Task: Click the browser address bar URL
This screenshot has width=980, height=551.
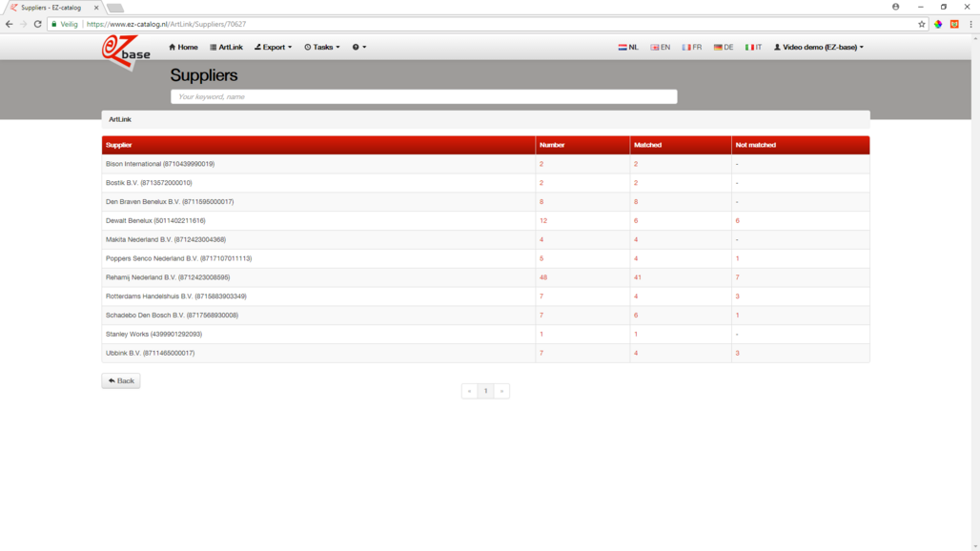Action: pyautogui.click(x=166, y=25)
